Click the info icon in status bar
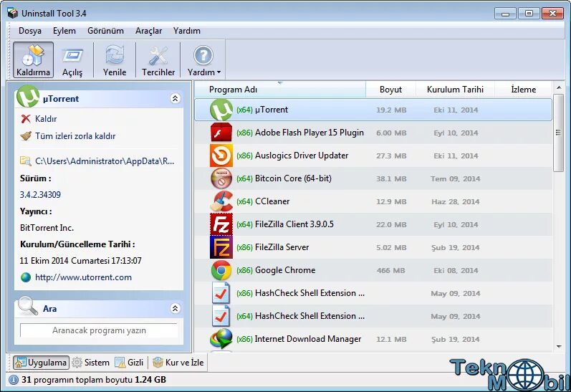571x392 pixels. [x=14, y=380]
